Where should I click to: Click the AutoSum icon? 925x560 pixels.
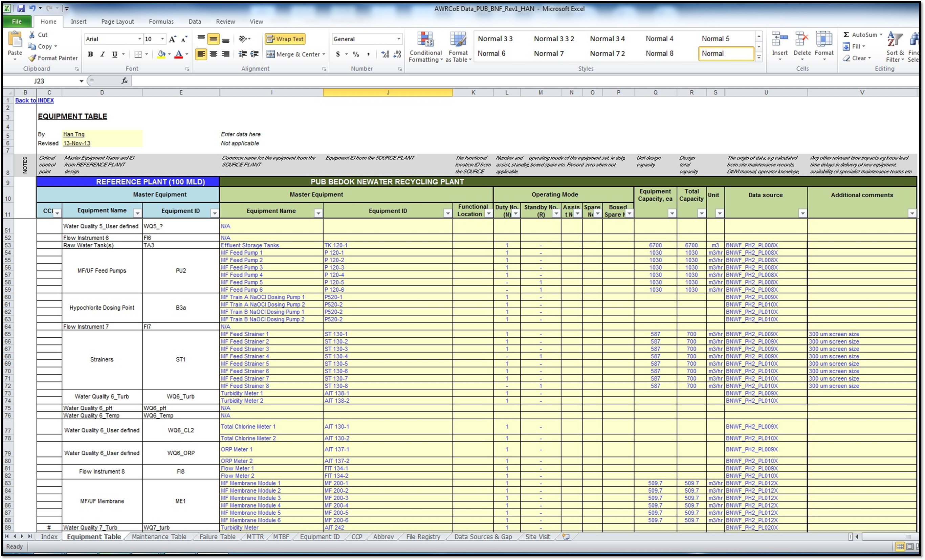[x=846, y=35]
